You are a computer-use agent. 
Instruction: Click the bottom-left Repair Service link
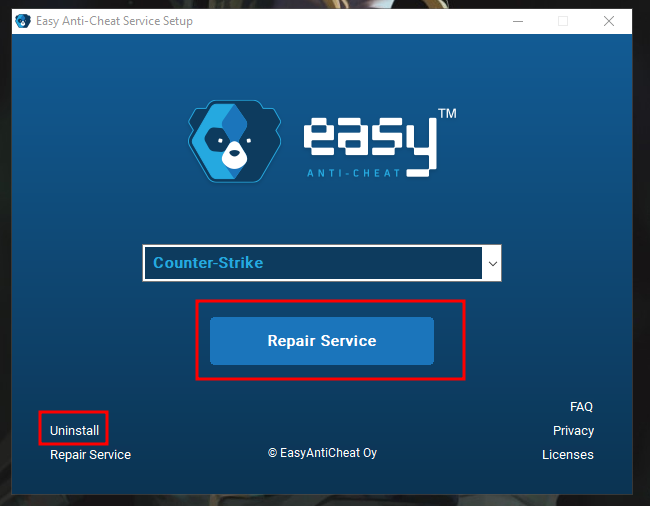click(x=90, y=455)
